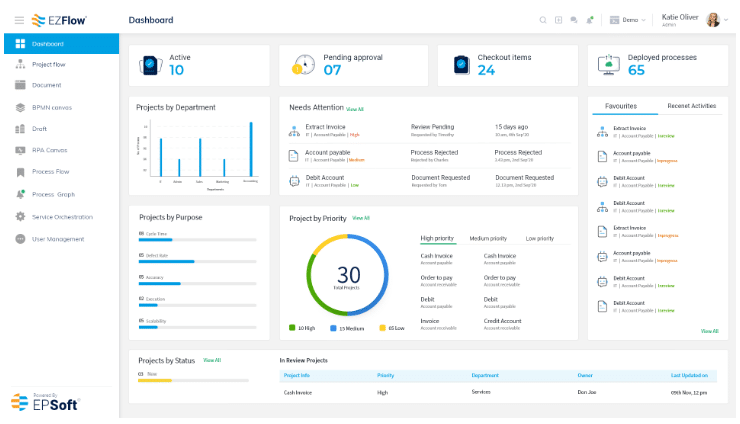Viewport: 740px width, 424px height.
Task: Open the Demo workspace dropdown
Action: point(628,20)
